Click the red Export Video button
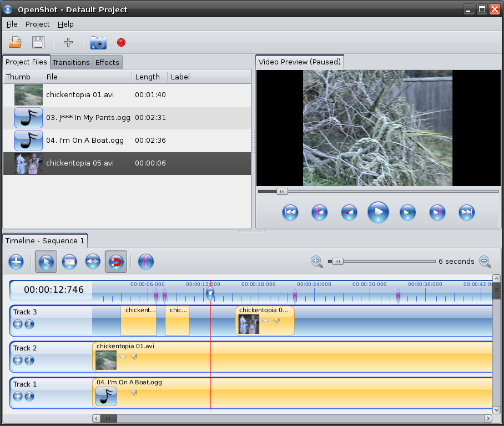 [121, 42]
